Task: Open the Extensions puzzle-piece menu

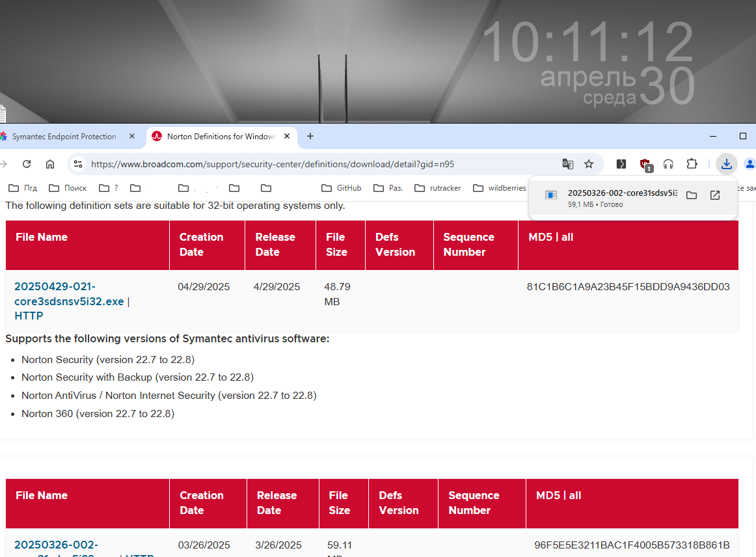Action: (692, 164)
